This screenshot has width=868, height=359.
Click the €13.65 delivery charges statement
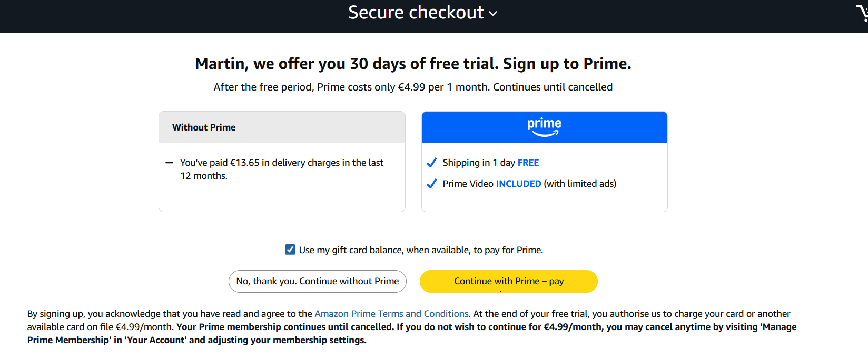coord(282,169)
